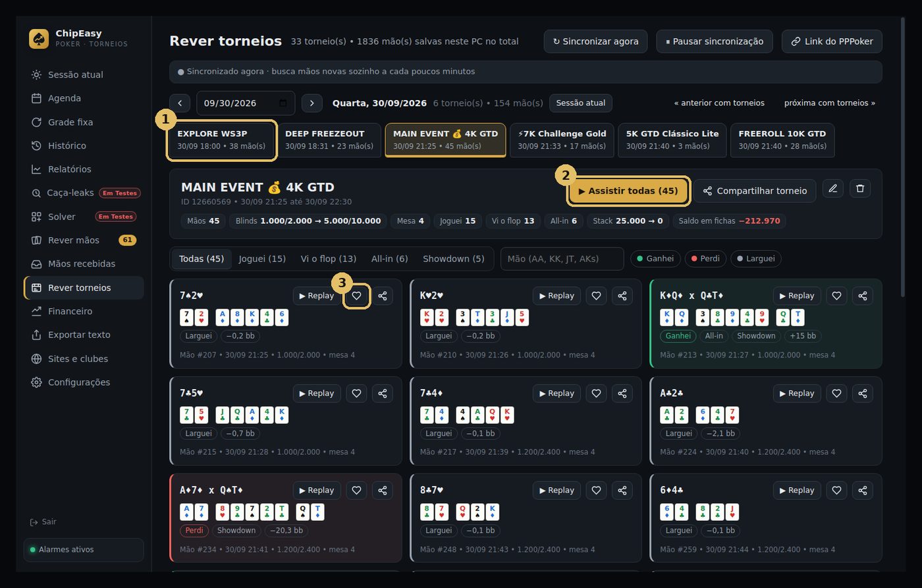Toggle the Perdi result filter
Viewport: 922px width, 588px height.
point(704,259)
